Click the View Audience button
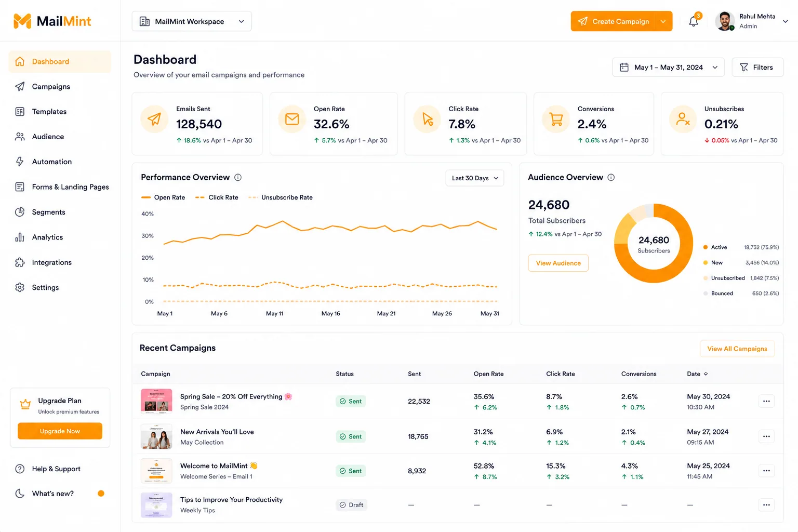 pyautogui.click(x=558, y=263)
